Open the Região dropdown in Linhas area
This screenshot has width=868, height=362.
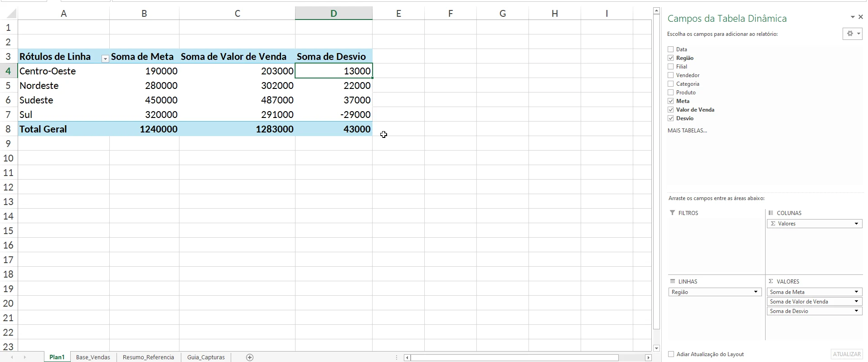[756, 292]
